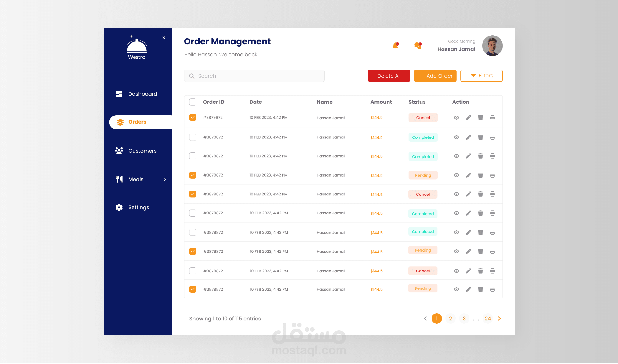Click the notification bell icon
The image size is (618, 364).
coord(395,46)
